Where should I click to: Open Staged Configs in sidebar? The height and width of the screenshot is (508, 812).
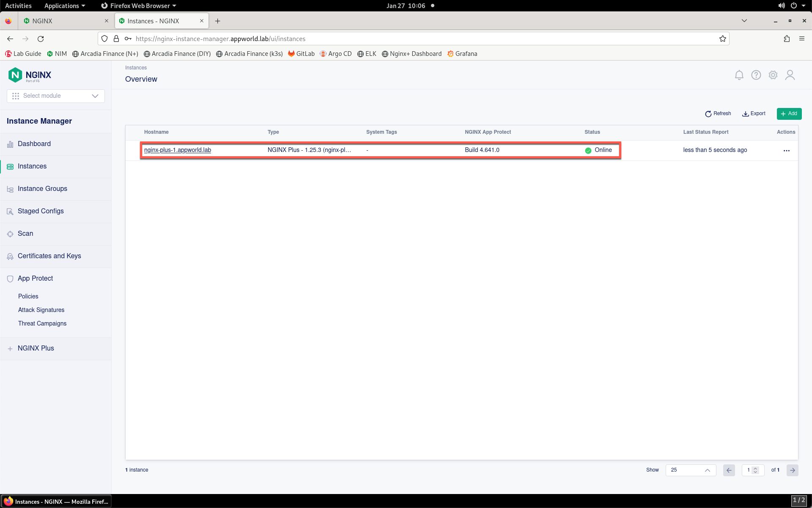pyautogui.click(x=41, y=211)
